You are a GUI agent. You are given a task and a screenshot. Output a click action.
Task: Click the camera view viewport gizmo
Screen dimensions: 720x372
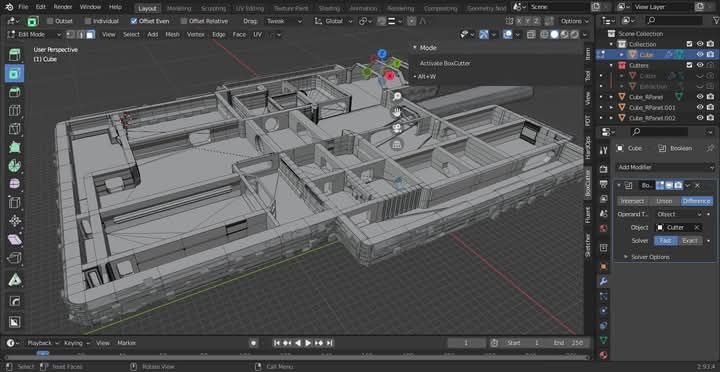397,128
